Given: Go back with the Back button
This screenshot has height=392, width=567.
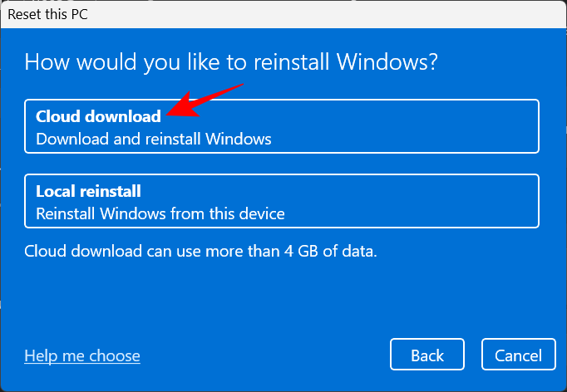Looking at the screenshot, I should point(426,355).
